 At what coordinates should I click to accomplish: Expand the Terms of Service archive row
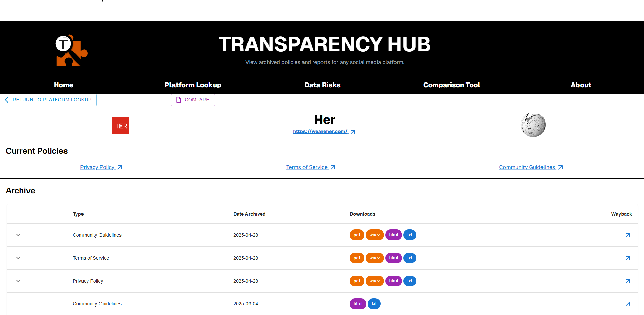pyautogui.click(x=18, y=258)
